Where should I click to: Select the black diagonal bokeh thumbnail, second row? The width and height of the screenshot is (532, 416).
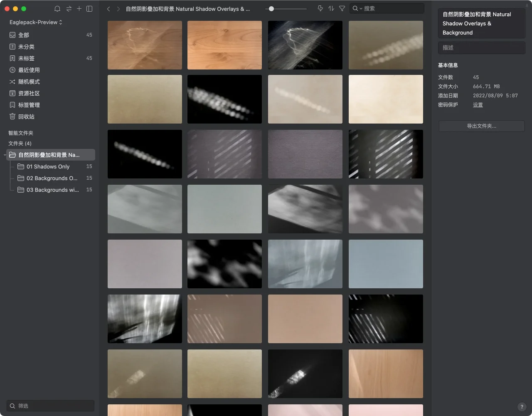pyautogui.click(x=224, y=99)
